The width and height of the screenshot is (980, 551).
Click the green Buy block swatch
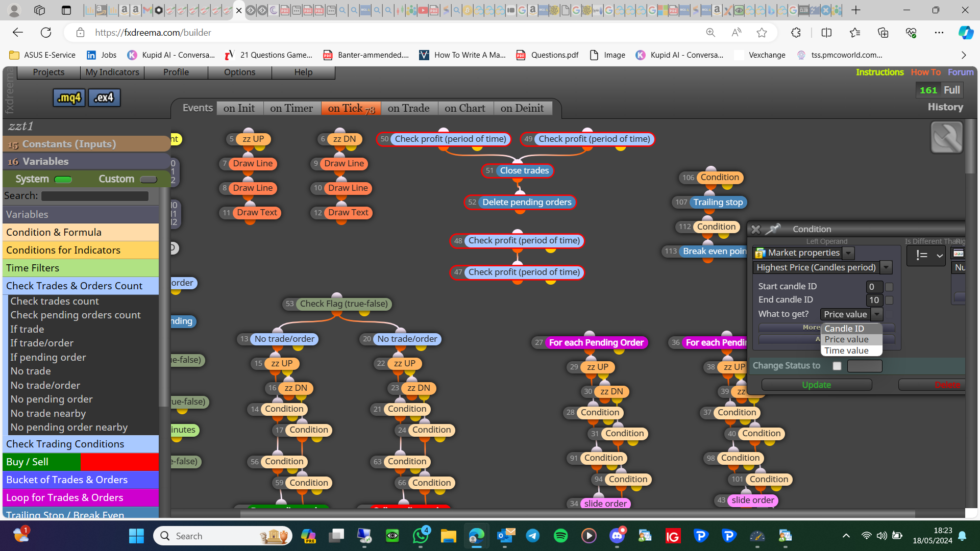(42, 462)
